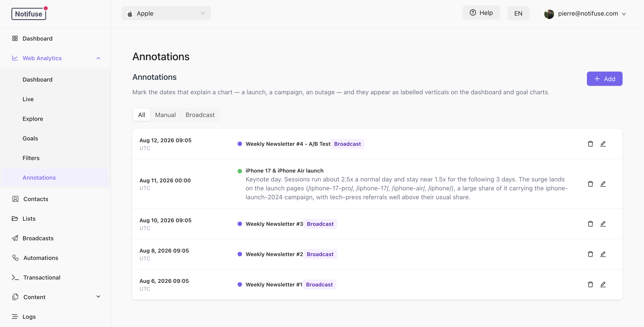Click the purple dot of Weekly Newsletter #4

[x=240, y=144]
